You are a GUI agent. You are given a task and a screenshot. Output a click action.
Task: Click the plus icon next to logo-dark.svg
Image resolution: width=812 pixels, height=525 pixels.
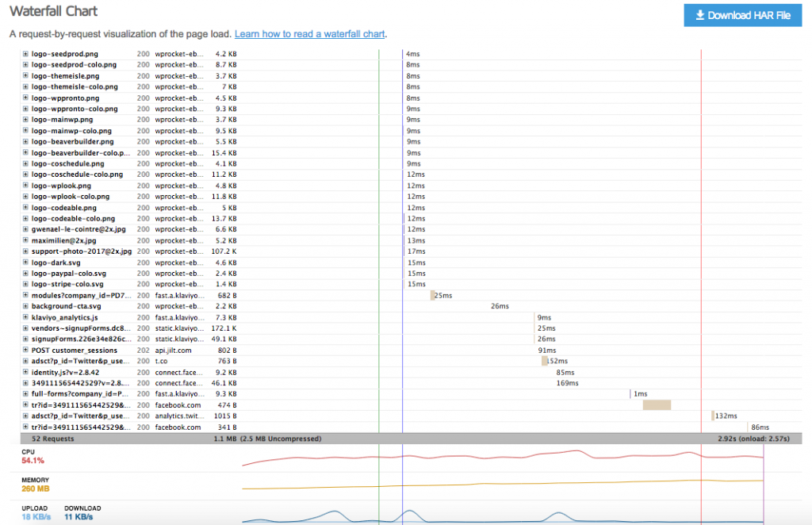coord(25,262)
